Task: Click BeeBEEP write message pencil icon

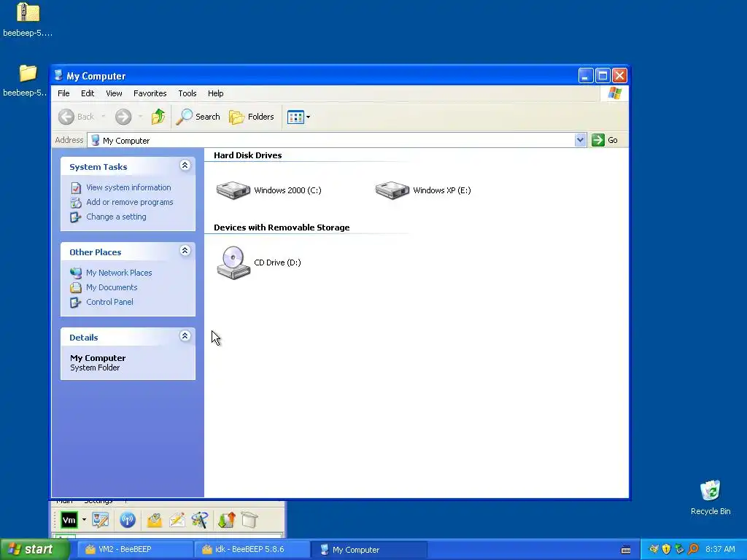Action: (x=177, y=520)
